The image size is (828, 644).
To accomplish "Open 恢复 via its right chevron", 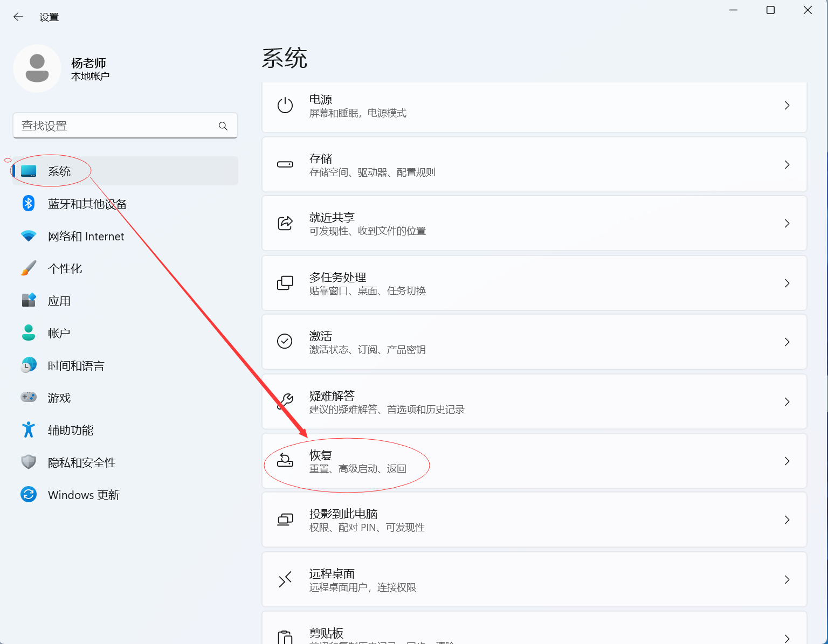I will pos(787,461).
